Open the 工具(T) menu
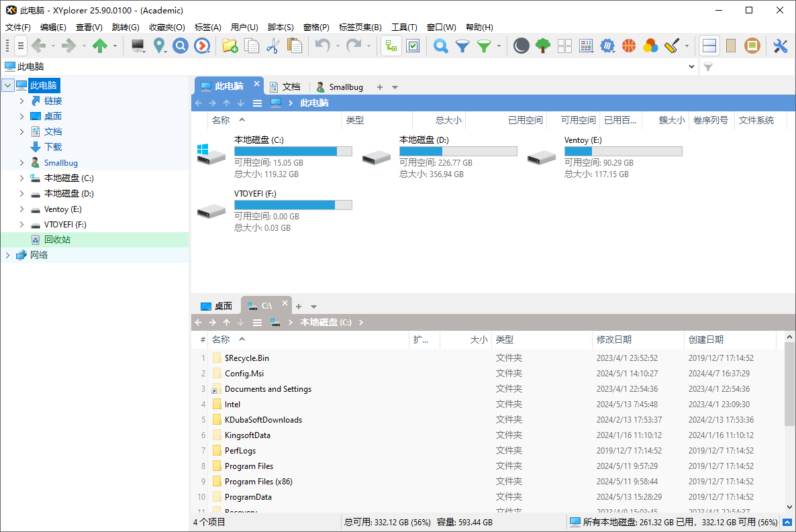The height and width of the screenshot is (532, 796). click(404, 28)
